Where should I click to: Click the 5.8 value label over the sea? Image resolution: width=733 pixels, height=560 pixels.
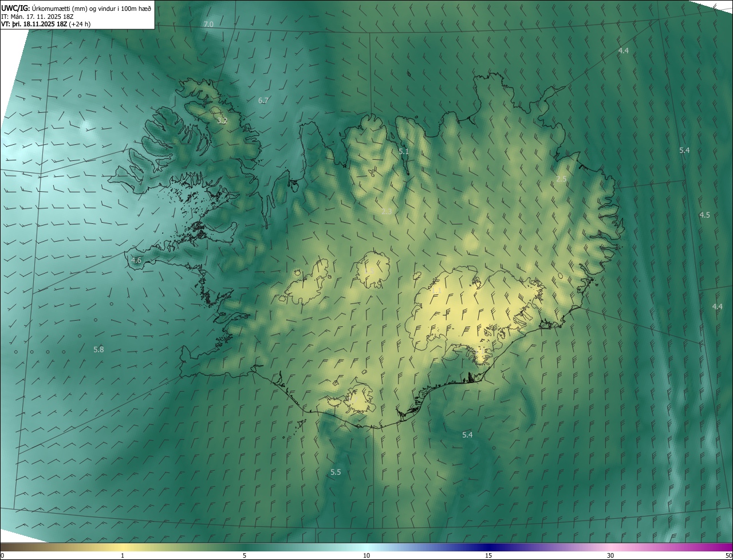pyautogui.click(x=98, y=349)
